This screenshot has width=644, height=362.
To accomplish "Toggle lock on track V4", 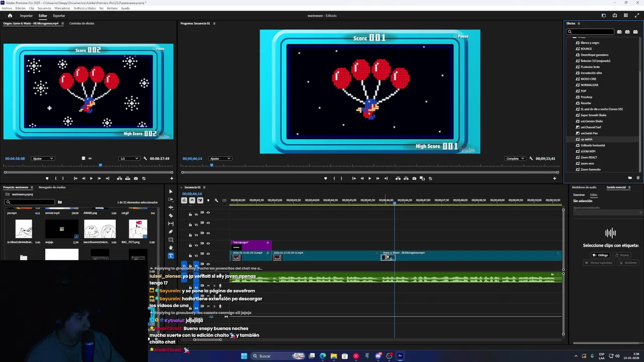I will pyautogui.click(x=190, y=235).
